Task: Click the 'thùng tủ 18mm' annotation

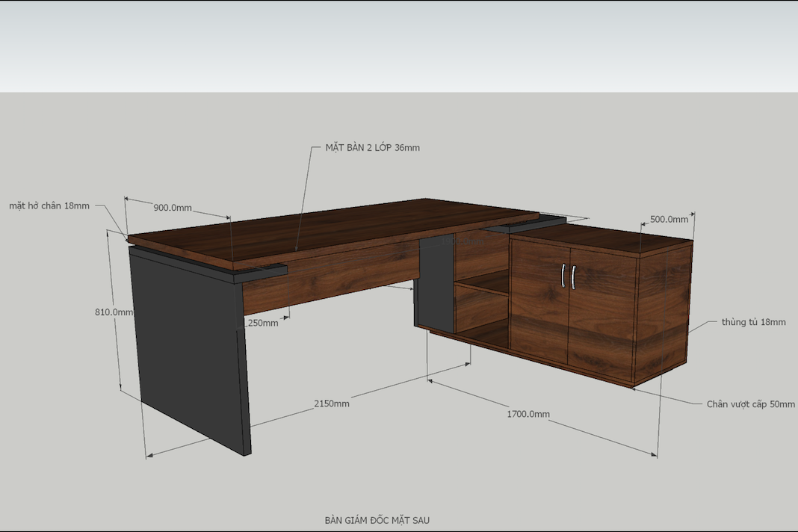Action: coord(753,322)
